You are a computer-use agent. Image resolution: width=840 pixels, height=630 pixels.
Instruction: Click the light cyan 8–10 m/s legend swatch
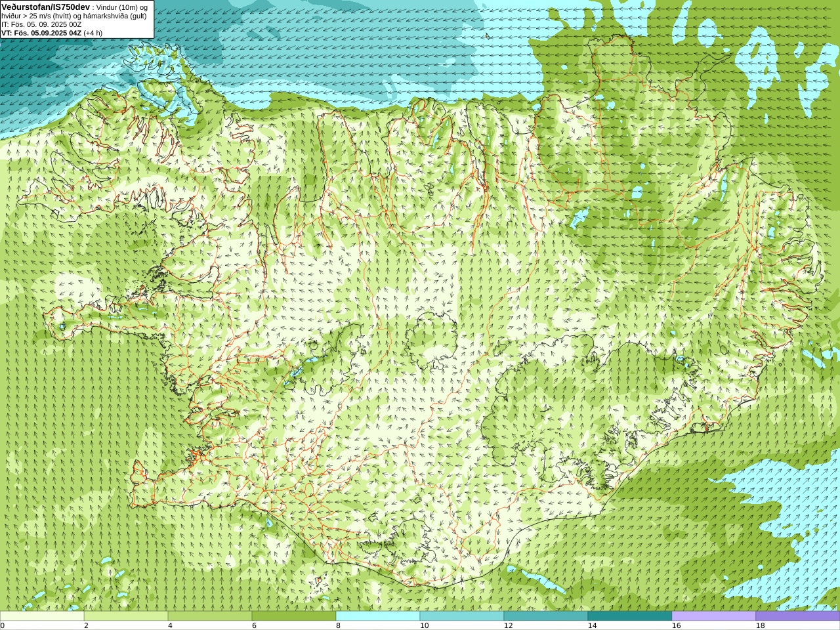[x=378, y=616]
